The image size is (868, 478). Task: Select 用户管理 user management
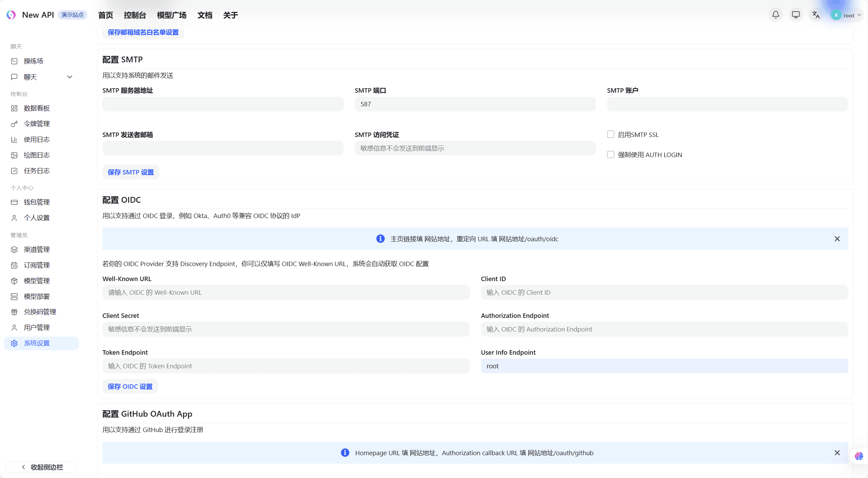point(36,327)
